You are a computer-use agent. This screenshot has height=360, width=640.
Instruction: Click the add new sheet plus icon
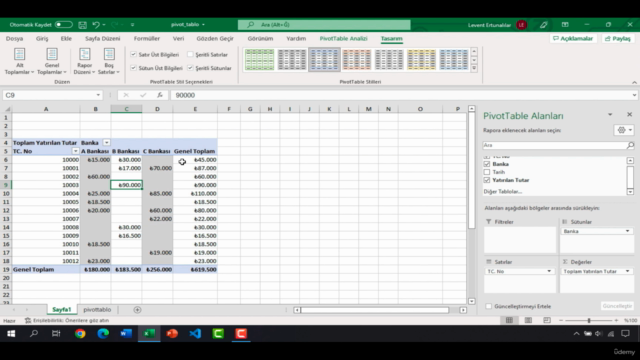(x=137, y=310)
